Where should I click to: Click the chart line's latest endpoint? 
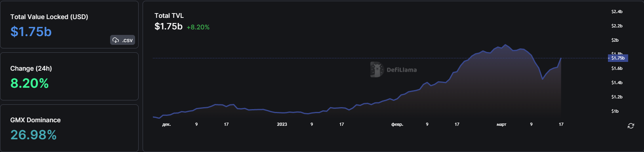(561, 58)
